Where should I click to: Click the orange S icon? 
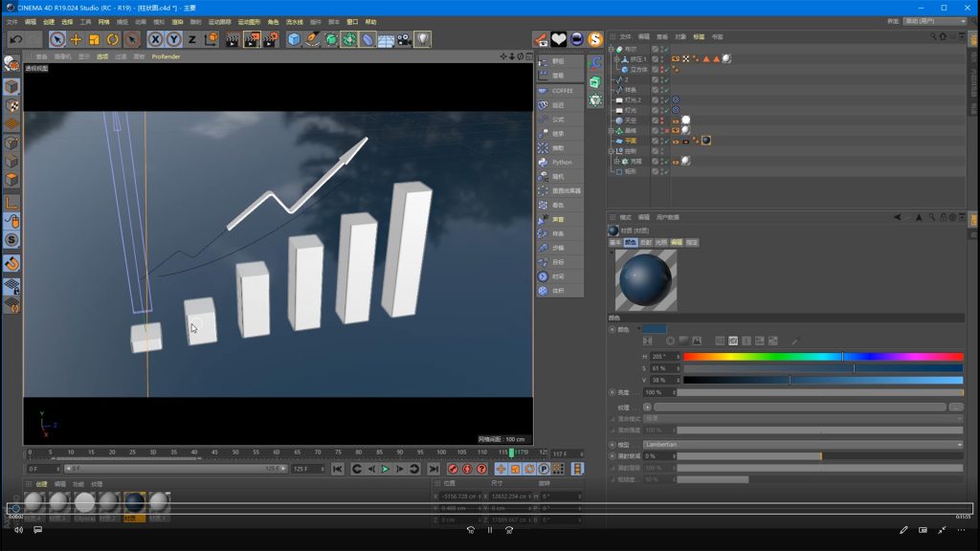click(595, 39)
